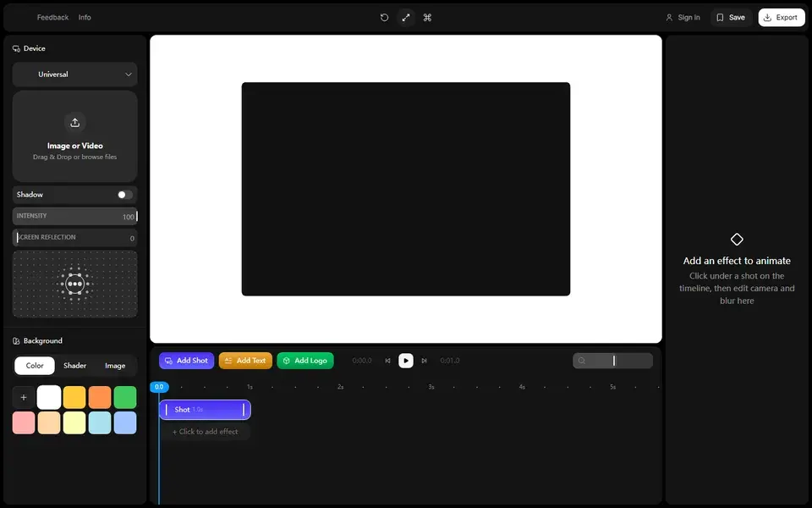This screenshot has height=508, width=812.
Task: Click the Background panel icon
Action: (16, 341)
